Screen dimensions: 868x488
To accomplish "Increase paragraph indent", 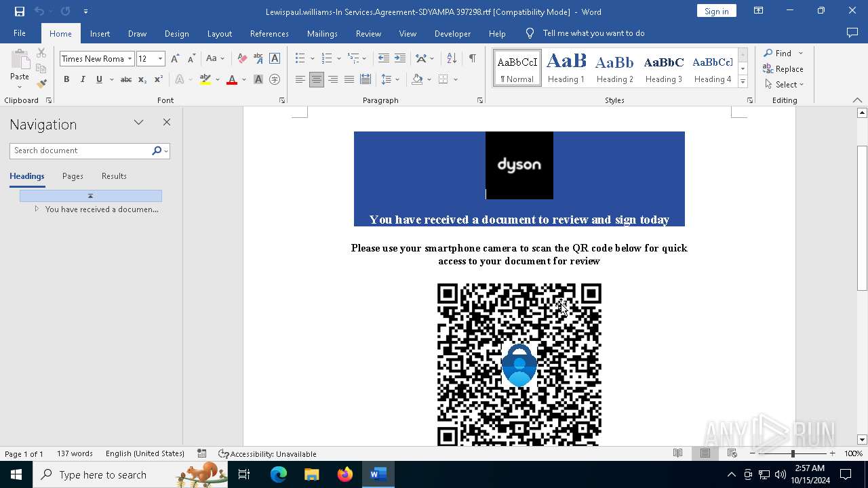I will tap(400, 59).
